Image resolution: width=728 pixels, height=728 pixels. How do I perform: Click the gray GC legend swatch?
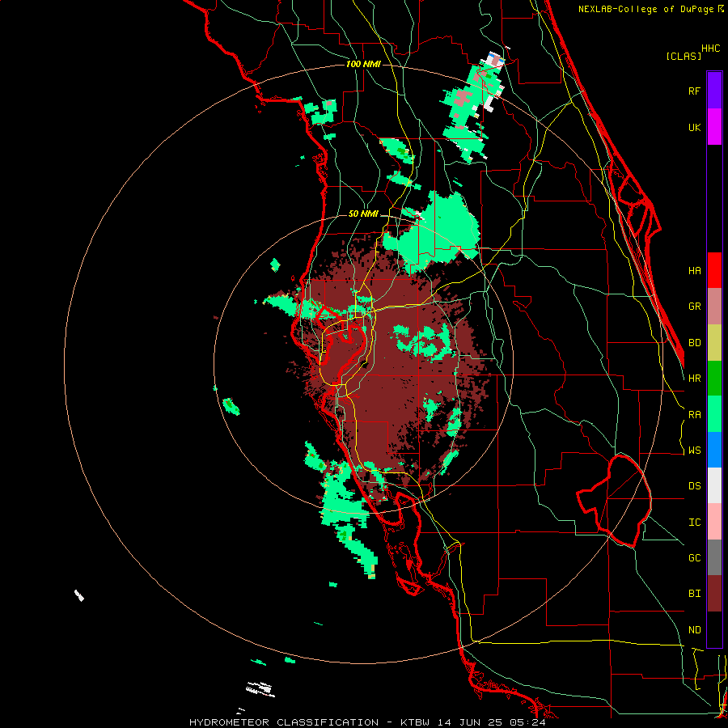714,557
